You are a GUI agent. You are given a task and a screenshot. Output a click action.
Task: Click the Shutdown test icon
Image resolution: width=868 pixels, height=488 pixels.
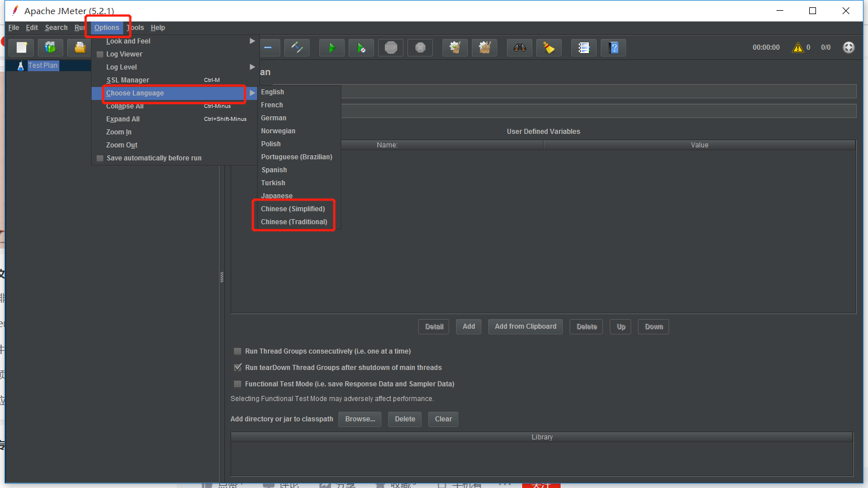click(420, 47)
